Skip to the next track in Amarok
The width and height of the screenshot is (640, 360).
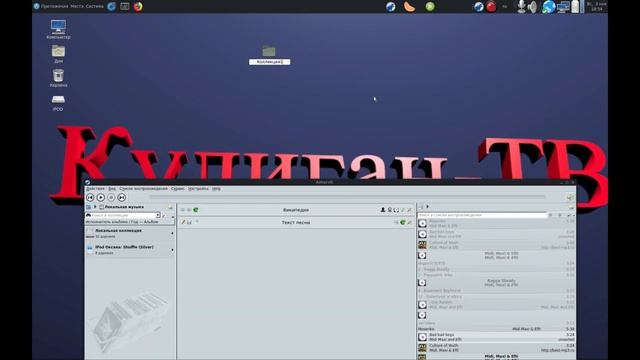[122, 198]
